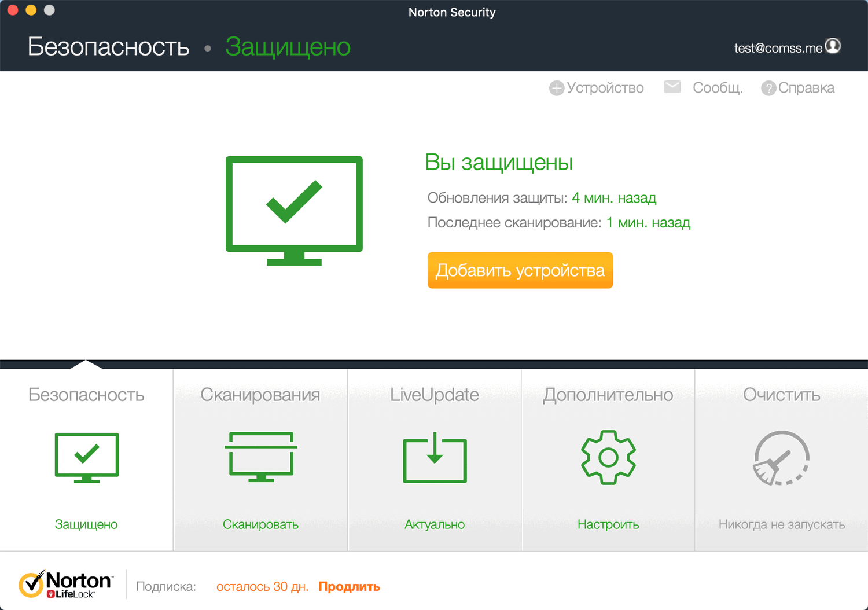
Task: Click the Дополнительно gear icon
Action: (608, 457)
